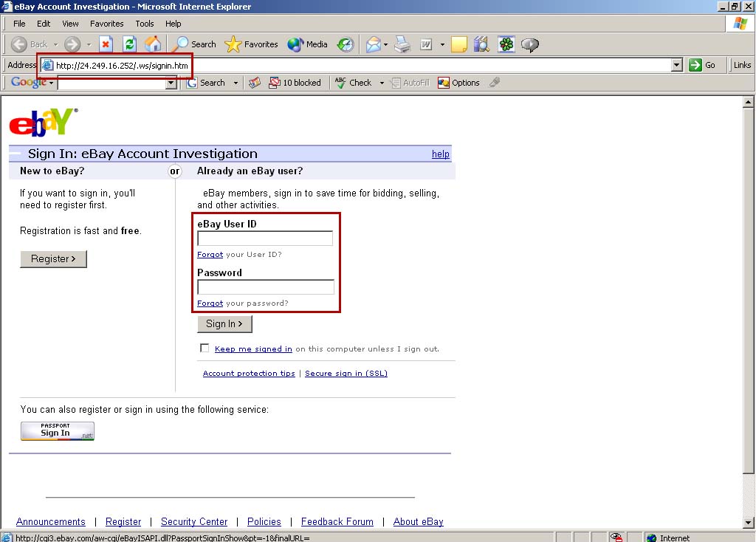The width and height of the screenshot is (756, 542).
Task: Open the Messenger speech bubble icon
Action: (530, 44)
